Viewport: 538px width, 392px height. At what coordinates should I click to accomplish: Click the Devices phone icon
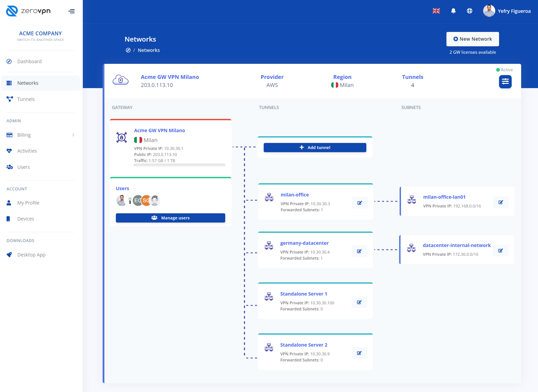(8, 219)
